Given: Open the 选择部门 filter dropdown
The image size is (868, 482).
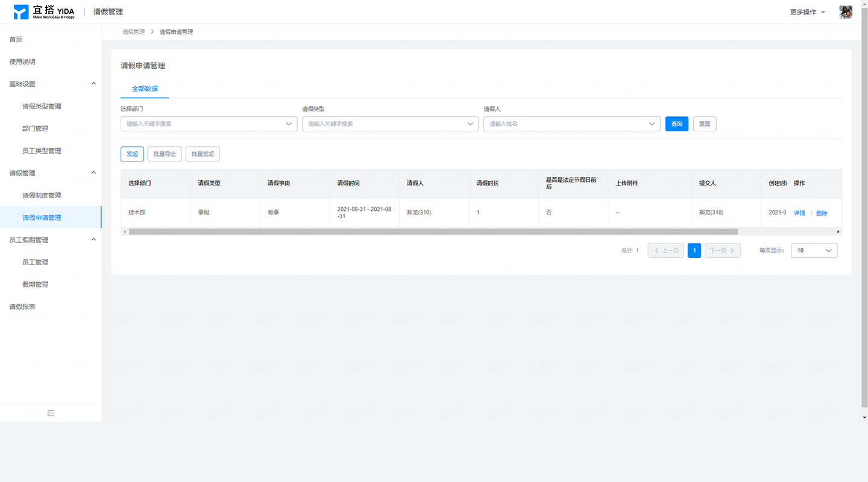Looking at the screenshot, I should [209, 124].
